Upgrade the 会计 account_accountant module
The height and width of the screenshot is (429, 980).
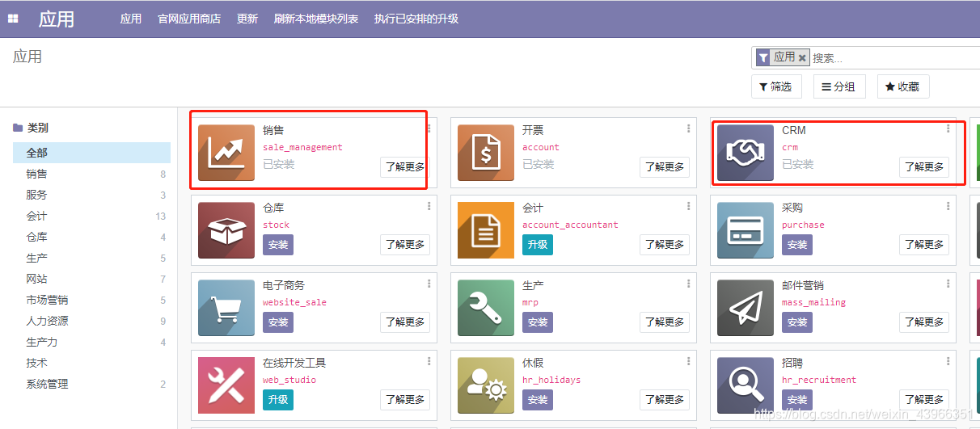(x=538, y=245)
